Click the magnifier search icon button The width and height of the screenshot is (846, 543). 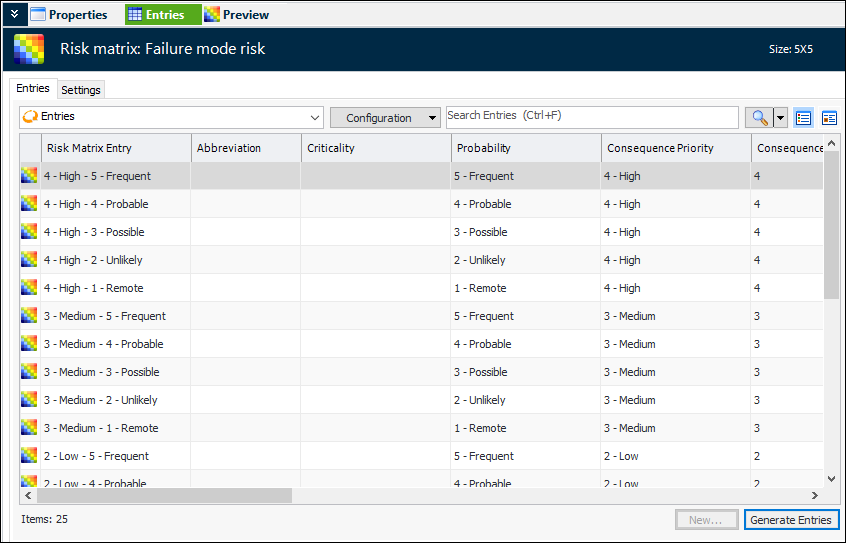(x=759, y=117)
